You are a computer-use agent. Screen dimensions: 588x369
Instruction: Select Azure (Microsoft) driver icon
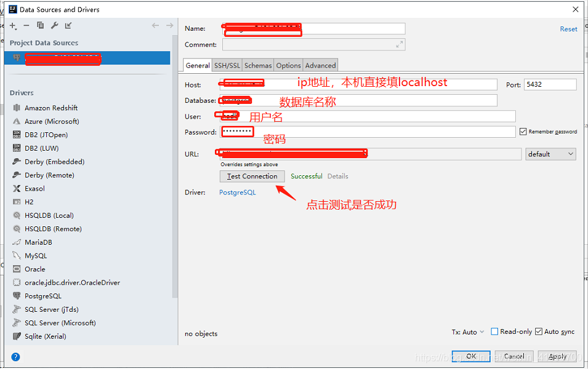click(x=17, y=121)
